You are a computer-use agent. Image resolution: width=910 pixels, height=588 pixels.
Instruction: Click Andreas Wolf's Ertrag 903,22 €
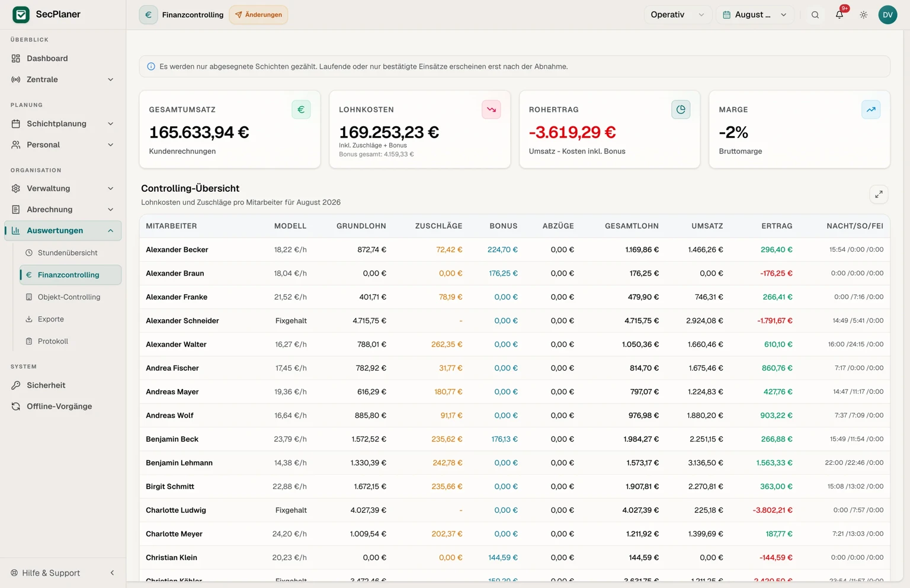pyautogui.click(x=776, y=416)
